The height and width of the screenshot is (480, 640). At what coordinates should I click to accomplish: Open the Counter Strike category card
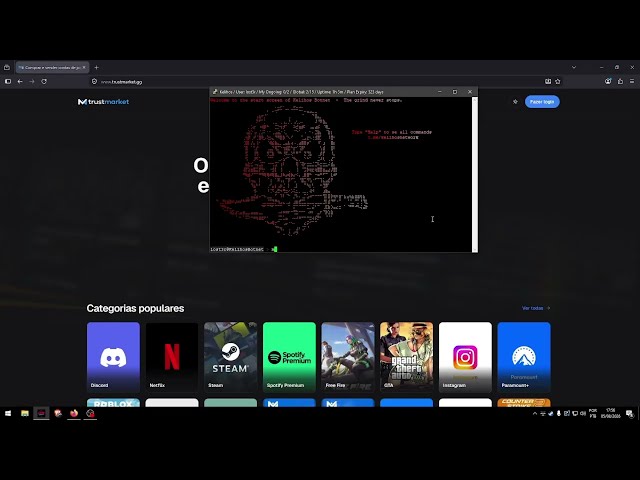point(524,403)
